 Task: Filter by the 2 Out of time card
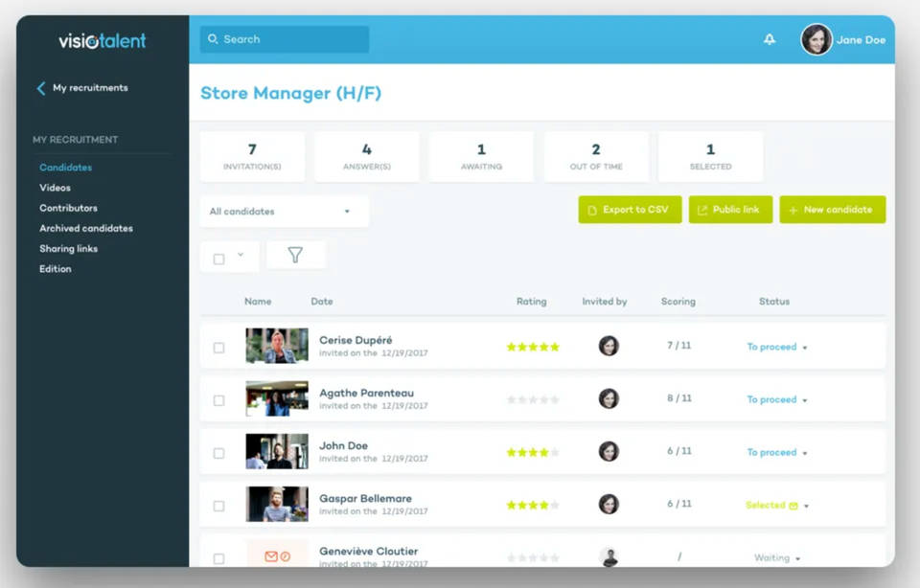coord(596,156)
